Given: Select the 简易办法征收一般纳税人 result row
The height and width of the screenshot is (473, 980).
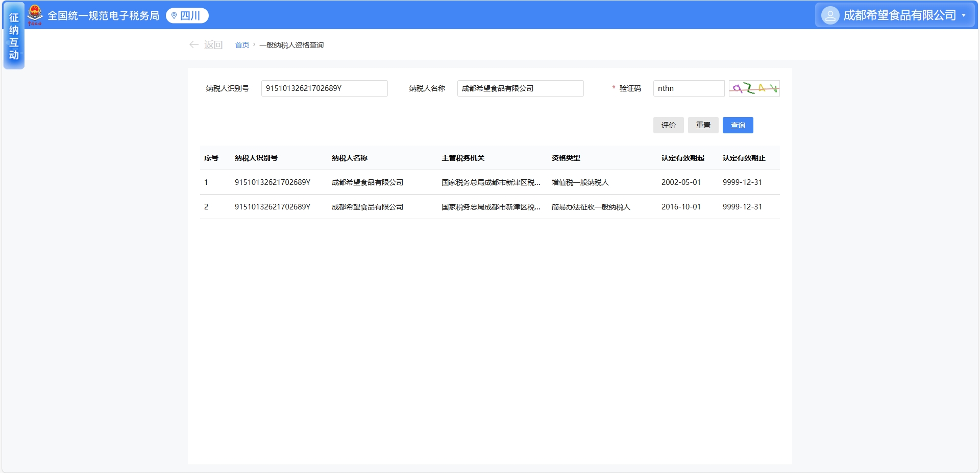Looking at the screenshot, I should click(x=489, y=207).
